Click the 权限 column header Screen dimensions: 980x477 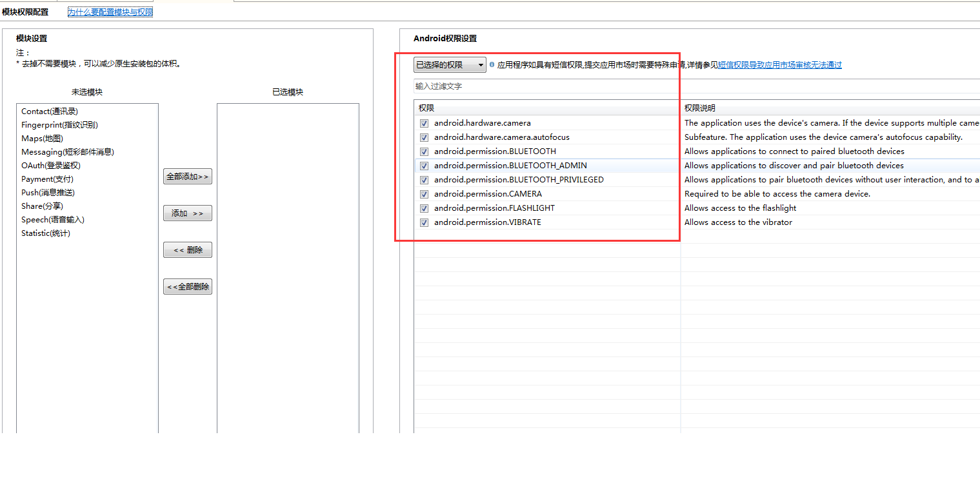click(547, 108)
